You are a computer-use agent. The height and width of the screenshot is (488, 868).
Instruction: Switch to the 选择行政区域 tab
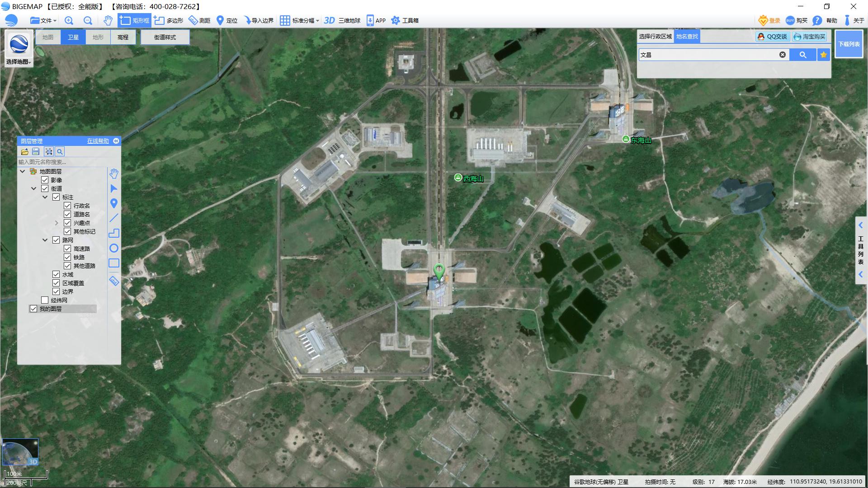pyautogui.click(x=655, y=36)
